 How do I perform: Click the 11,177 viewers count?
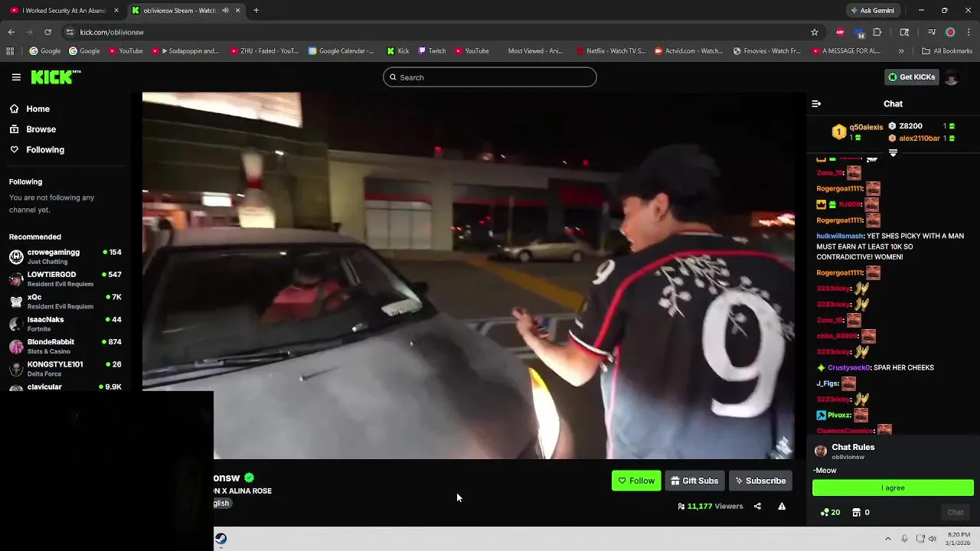(710, 506)
